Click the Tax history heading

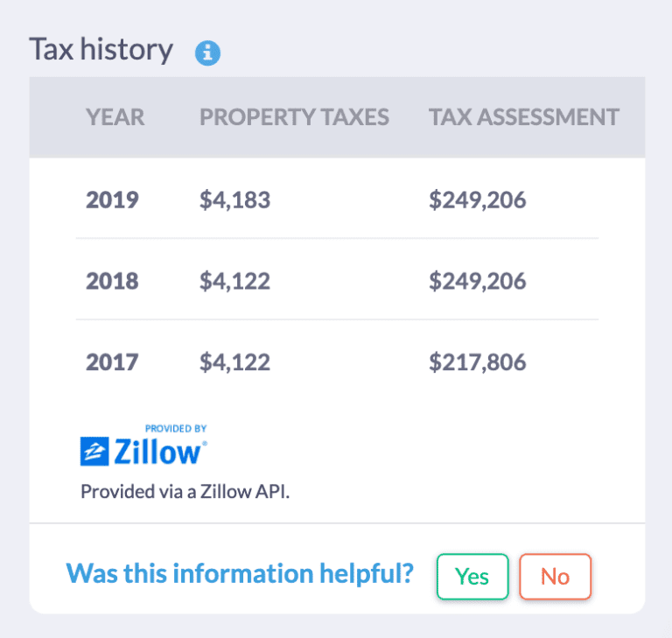101,49
